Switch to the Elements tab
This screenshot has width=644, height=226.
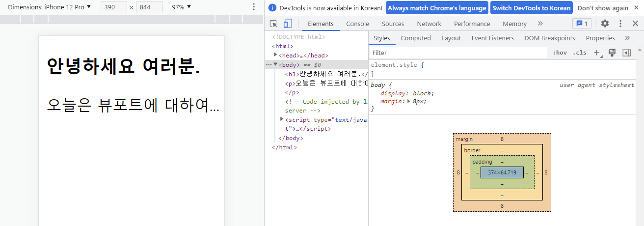321,24
